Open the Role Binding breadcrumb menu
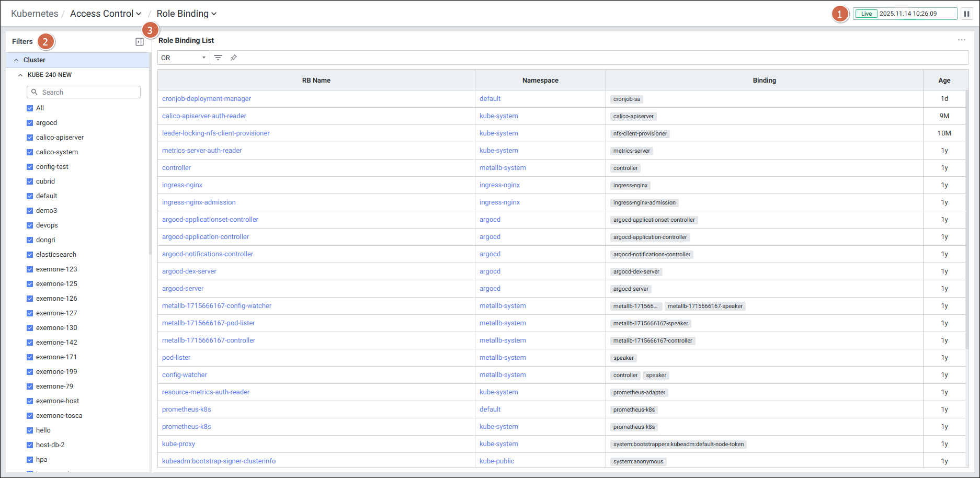The image size is (980, 478). pyautogui.click(x=186, y=14)
